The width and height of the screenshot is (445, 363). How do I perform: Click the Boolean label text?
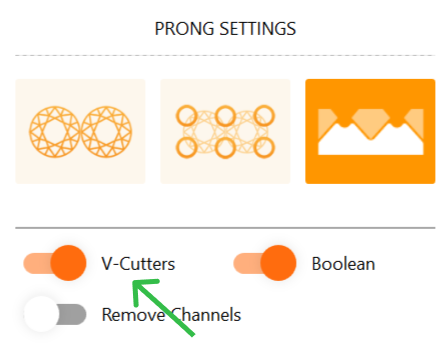[x=343, y=264]
